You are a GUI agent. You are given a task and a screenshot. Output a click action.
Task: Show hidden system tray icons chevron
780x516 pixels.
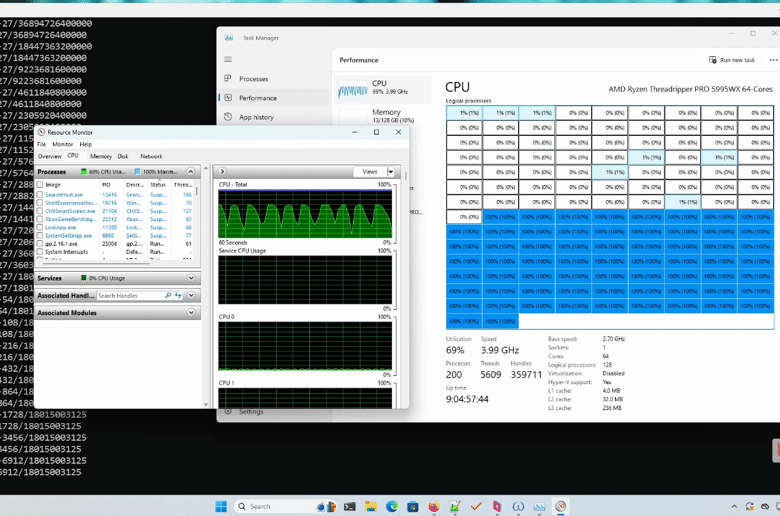point(734,507)
